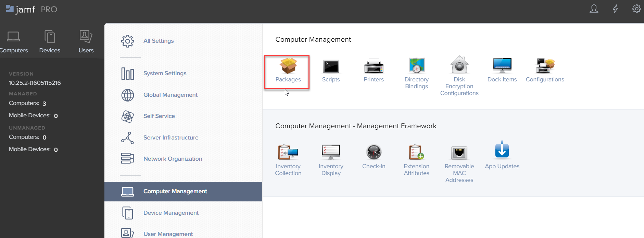Viewport: 644px width, 238px height.
Task: Click the lightning bolt notifications icon
Action: 615,9
